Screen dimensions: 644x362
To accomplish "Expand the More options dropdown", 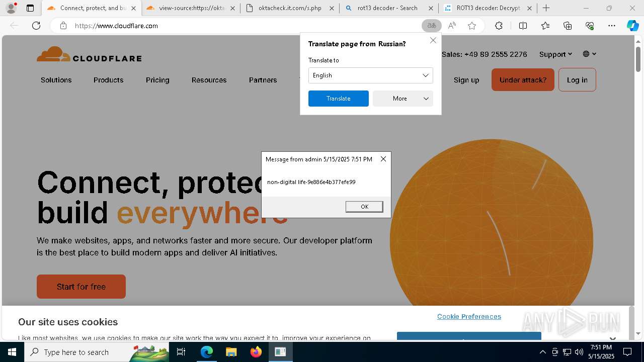I will [x=403, y=99].
